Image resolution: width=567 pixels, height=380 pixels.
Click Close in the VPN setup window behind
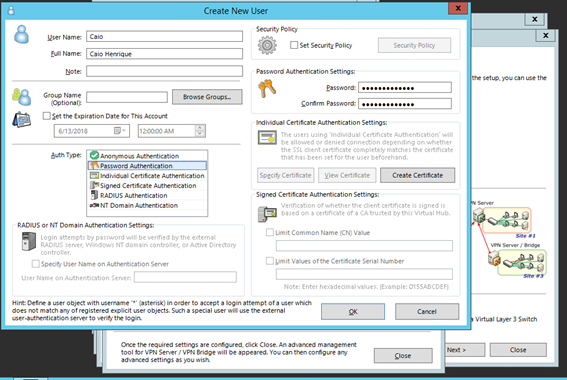(403, 356)
